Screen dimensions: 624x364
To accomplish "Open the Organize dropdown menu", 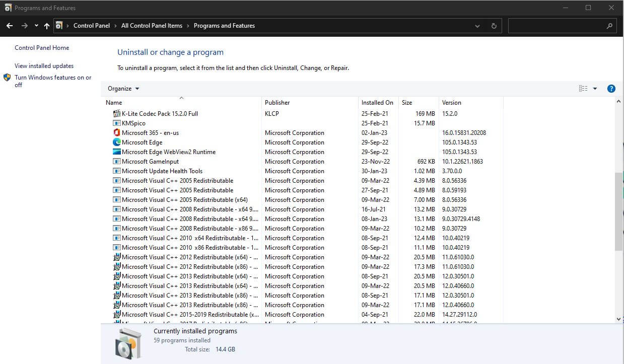I will [x=123, y=89].
